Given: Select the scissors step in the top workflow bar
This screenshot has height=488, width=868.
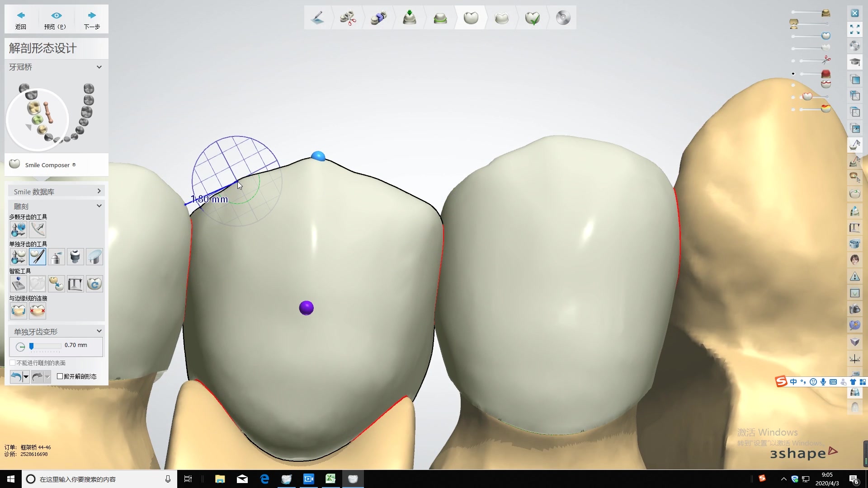Looking at the screenshot, I should coord(348,18).
